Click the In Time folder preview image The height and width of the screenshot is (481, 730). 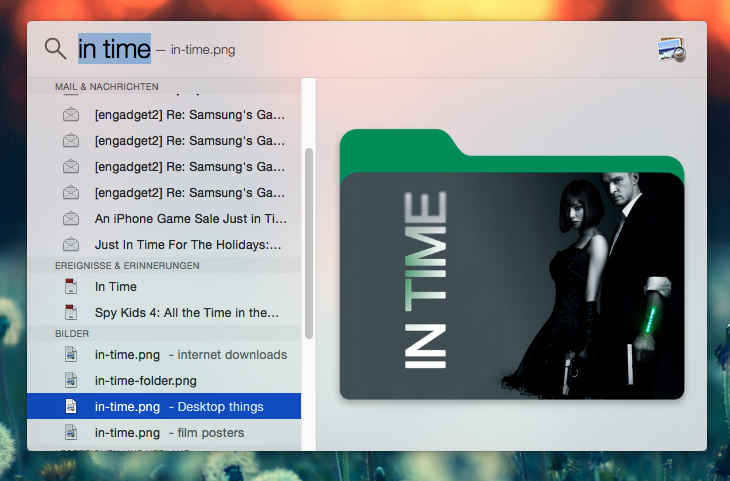(512, 264)
